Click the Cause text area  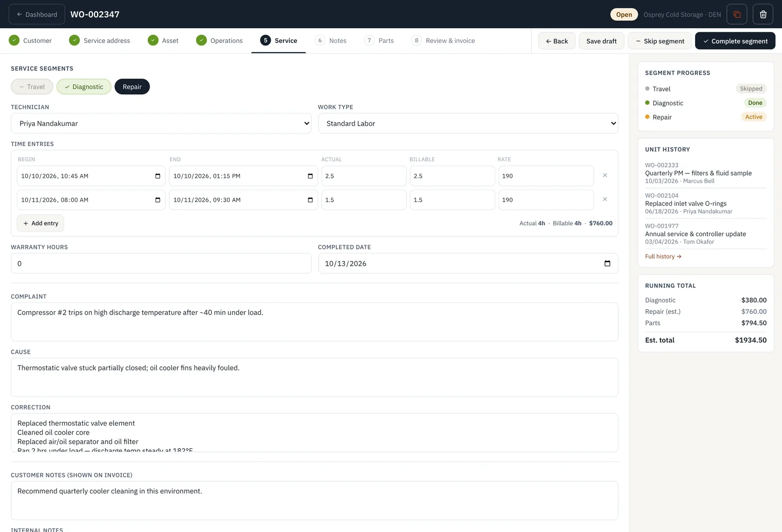(x=314, y=377)
